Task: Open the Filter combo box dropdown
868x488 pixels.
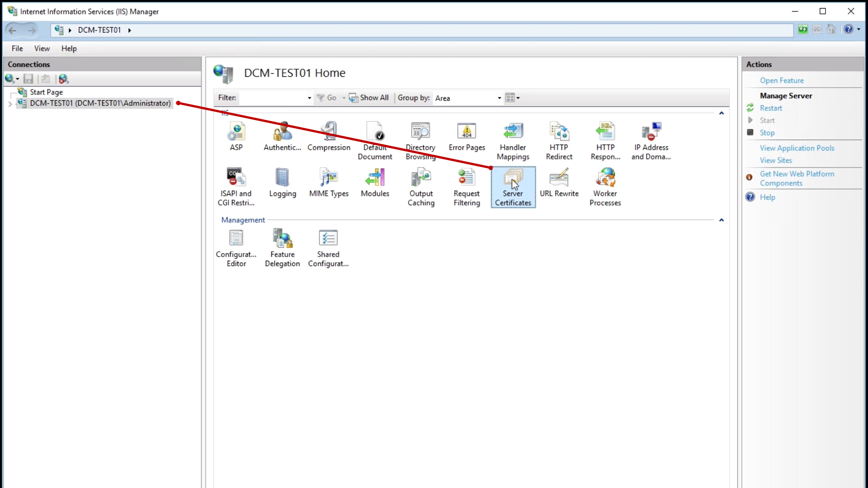Action: pos(309,98)
